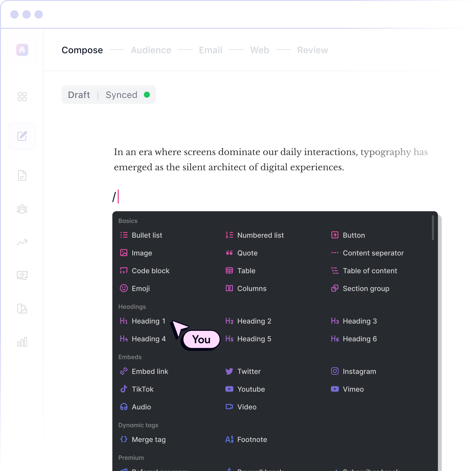This screenshot has width=476, height=471.
Task: Switch to the Audience step
Action: pos(151,50)
